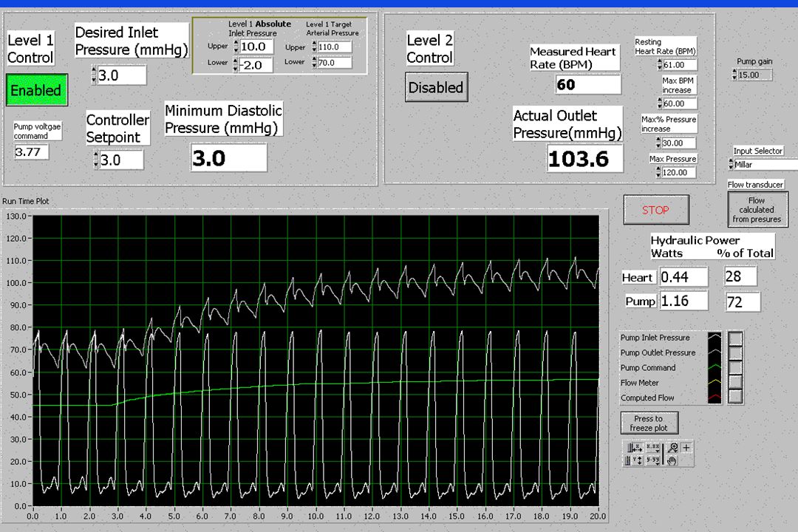Click the Controller Setpoint stepper arrows

click(95, 160)
